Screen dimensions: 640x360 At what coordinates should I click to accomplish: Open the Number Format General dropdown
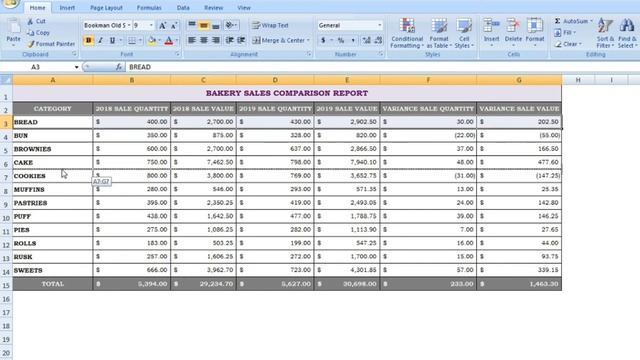[380, 25]
